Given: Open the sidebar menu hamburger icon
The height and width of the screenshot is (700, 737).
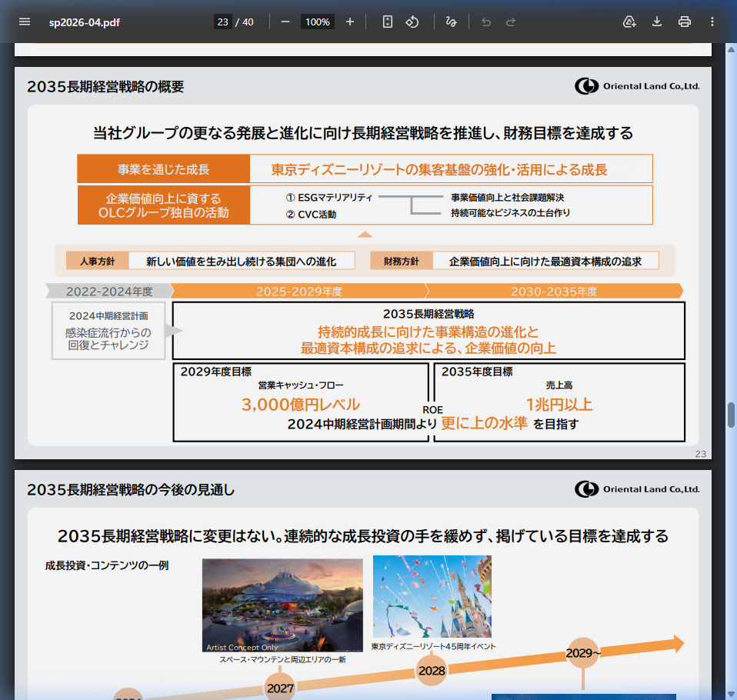Looking at the screenshot, I should point(25,22).
